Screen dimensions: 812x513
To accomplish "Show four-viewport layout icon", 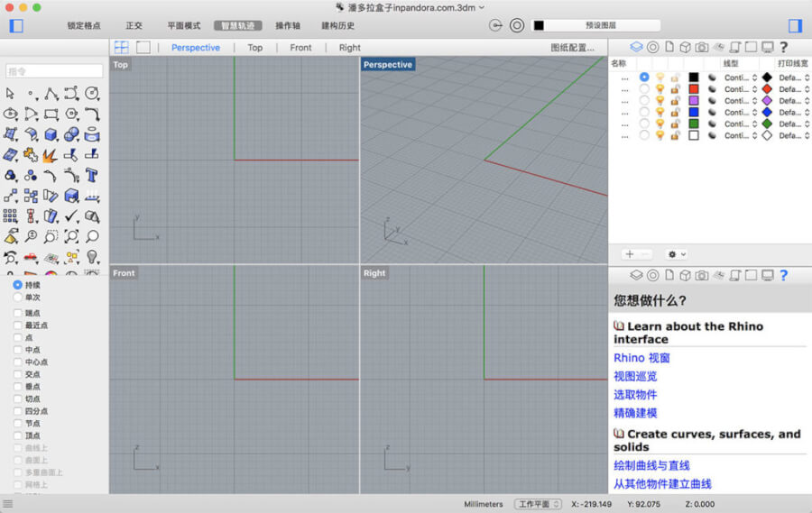I will click(122, 47).
